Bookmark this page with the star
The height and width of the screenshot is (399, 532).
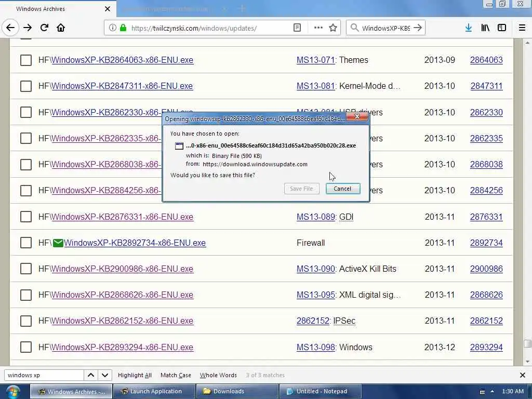(x=333, y=28)
